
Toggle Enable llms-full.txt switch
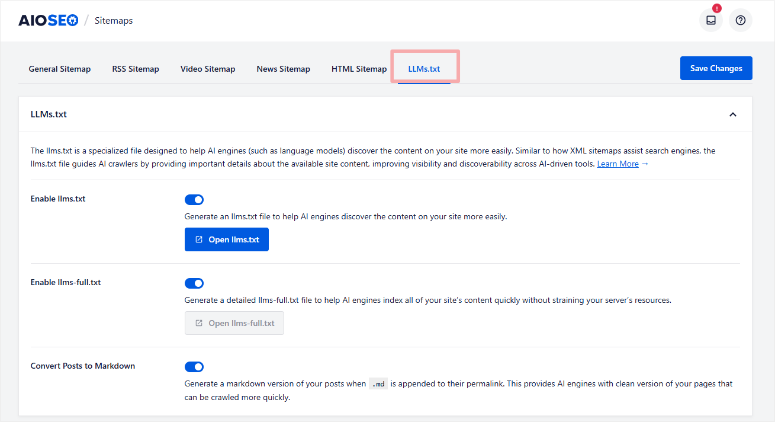pos(194,283)
